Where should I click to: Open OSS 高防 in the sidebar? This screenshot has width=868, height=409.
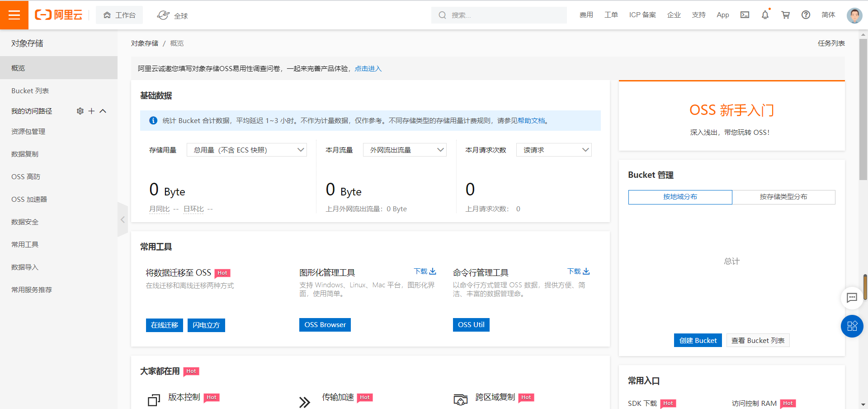point(59,176)
